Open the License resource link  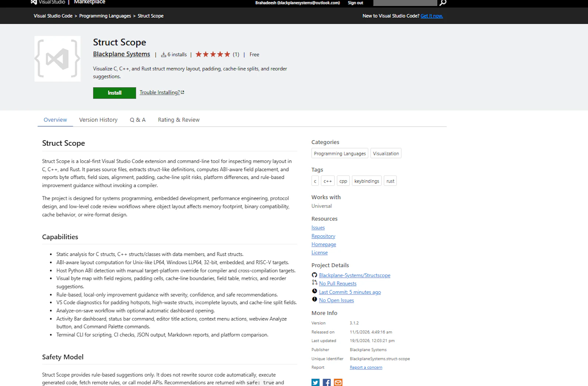[x=320, y=253]
